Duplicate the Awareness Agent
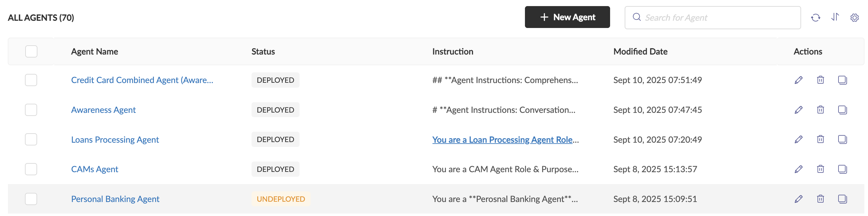The image size is (868, 216). [842, 110]
